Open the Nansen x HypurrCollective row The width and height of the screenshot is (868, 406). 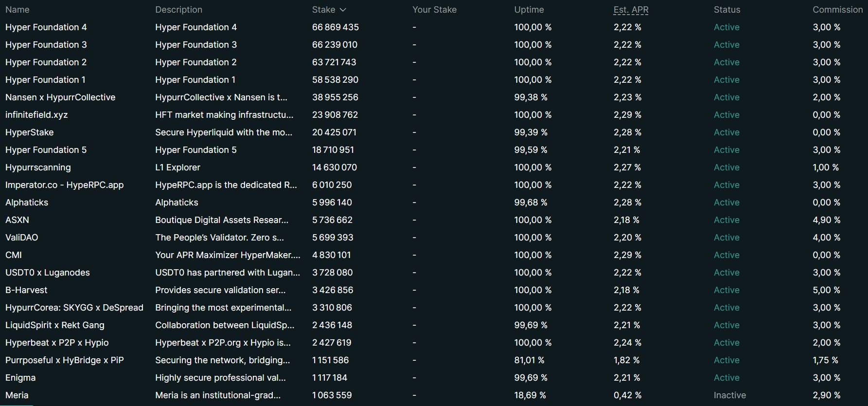60,97
